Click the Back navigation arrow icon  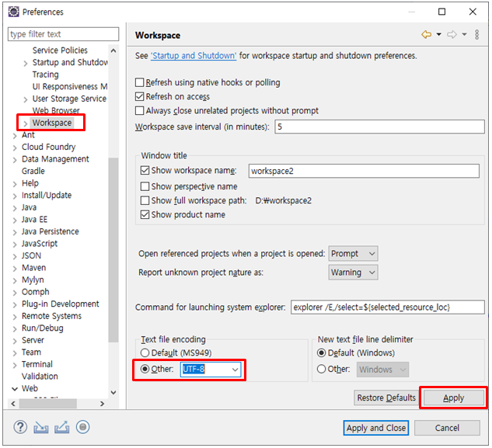point(427,34)
